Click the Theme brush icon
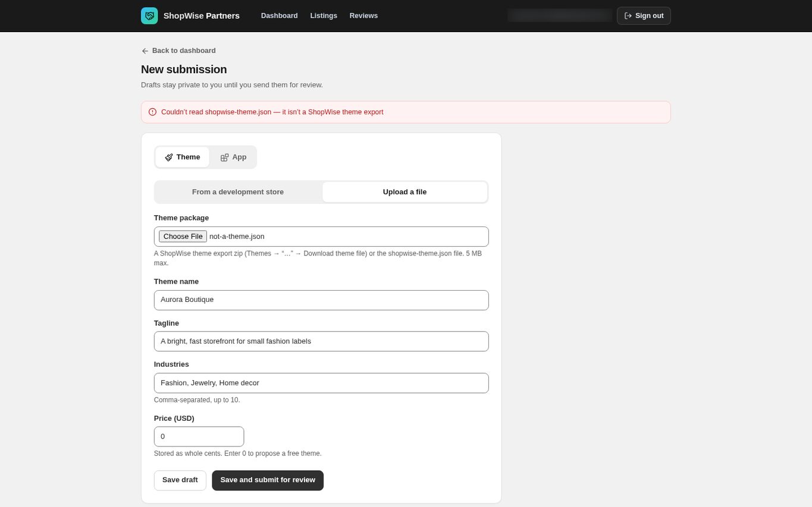The height and width of the screenshot is (507, 812). tap(169, 158)
